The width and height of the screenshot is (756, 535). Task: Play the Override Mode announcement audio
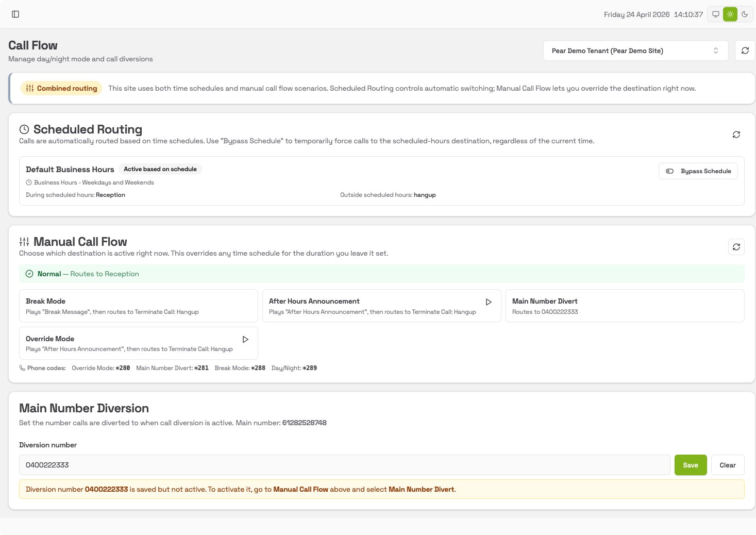(245, 340)
